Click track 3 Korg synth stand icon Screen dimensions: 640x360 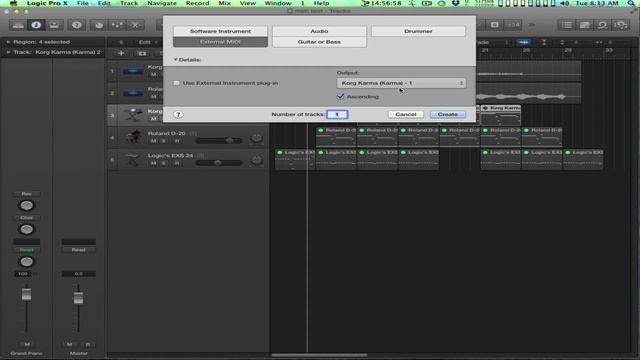(133, 115)
